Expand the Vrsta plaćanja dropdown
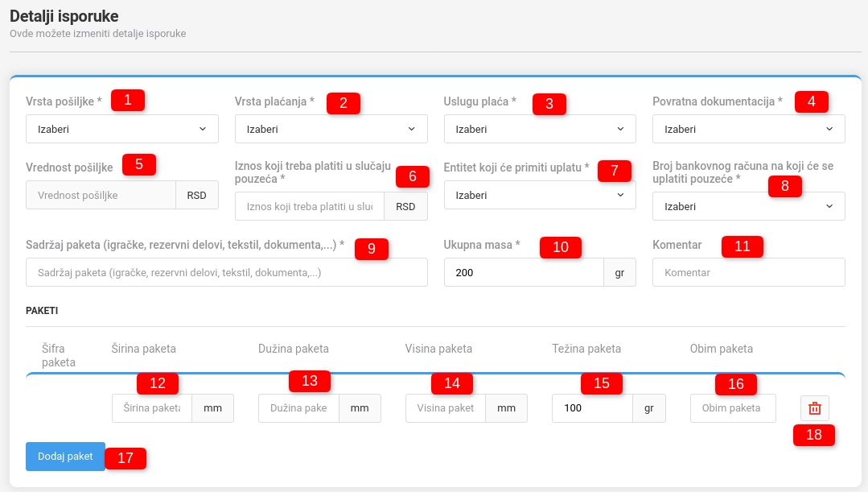Viewport: 868px width, 492px height. pyautogui.click(x=331, y=129)
